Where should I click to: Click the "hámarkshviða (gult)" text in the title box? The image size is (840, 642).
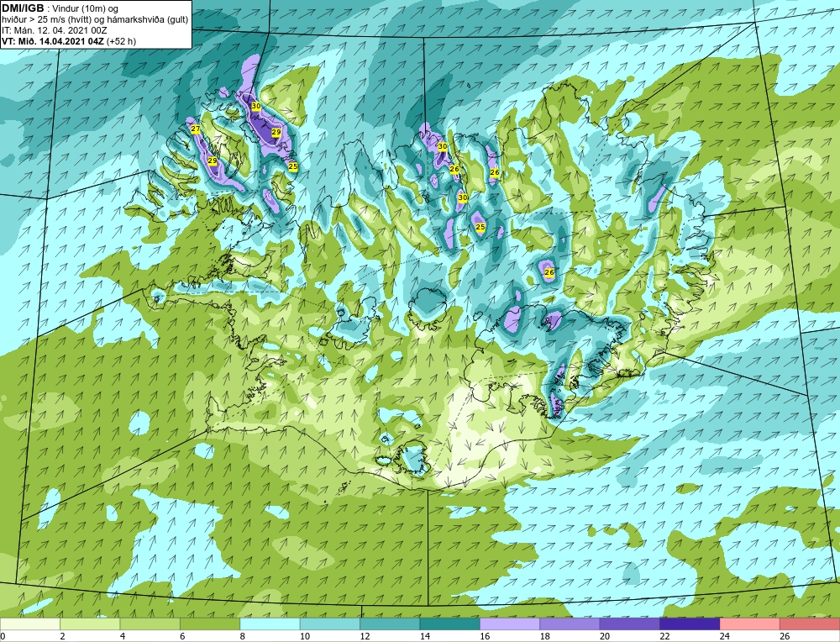coord(148,20)
